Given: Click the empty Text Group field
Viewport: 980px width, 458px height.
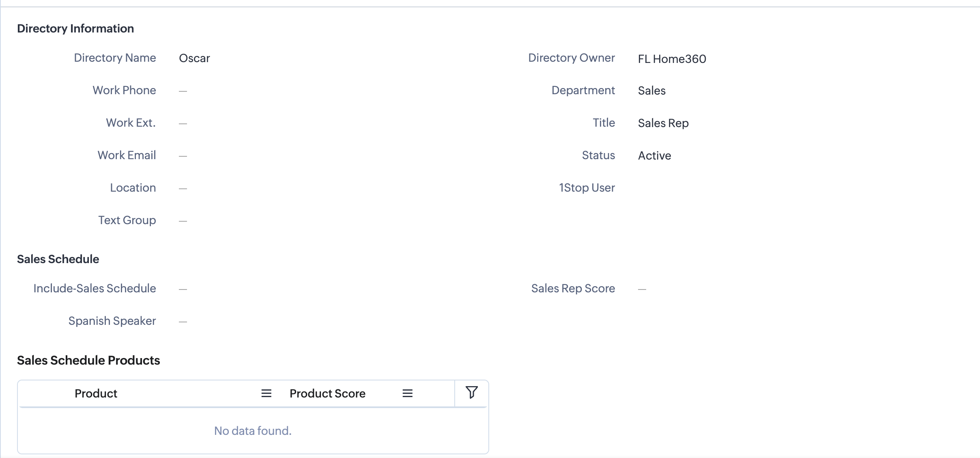Looking at the screenshot, I should (183, 221).
